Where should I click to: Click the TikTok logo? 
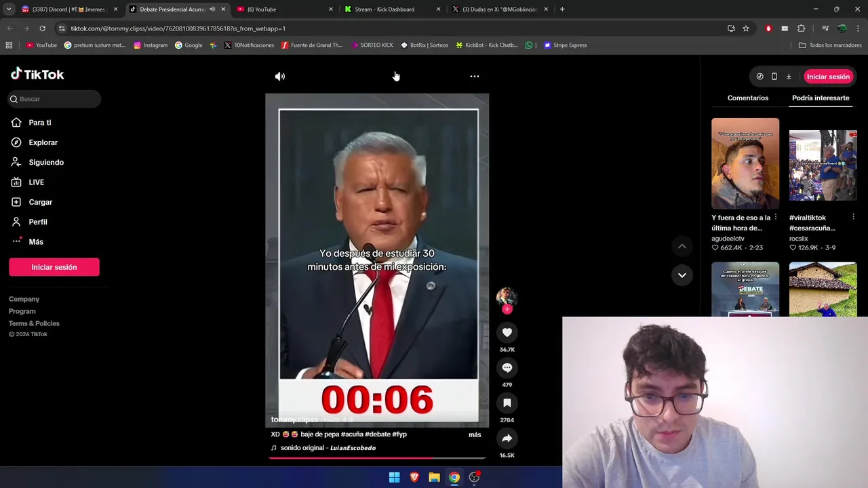(37, 75)
